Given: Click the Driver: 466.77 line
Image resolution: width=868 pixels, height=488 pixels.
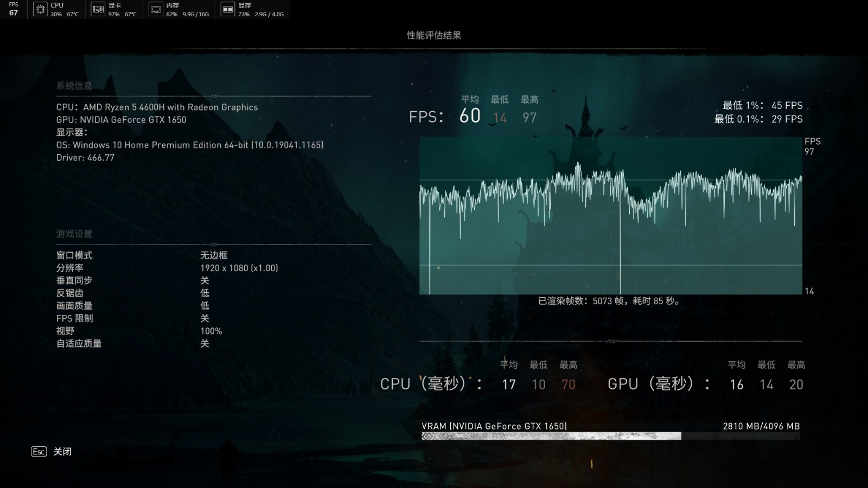Looking at the screenshot, I should (x=85, y=158).
